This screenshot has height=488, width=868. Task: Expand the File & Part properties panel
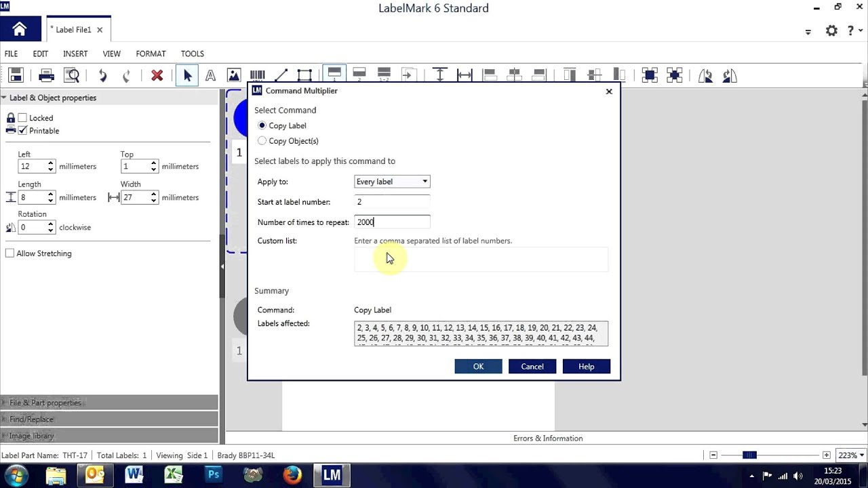tap(108, 403)
